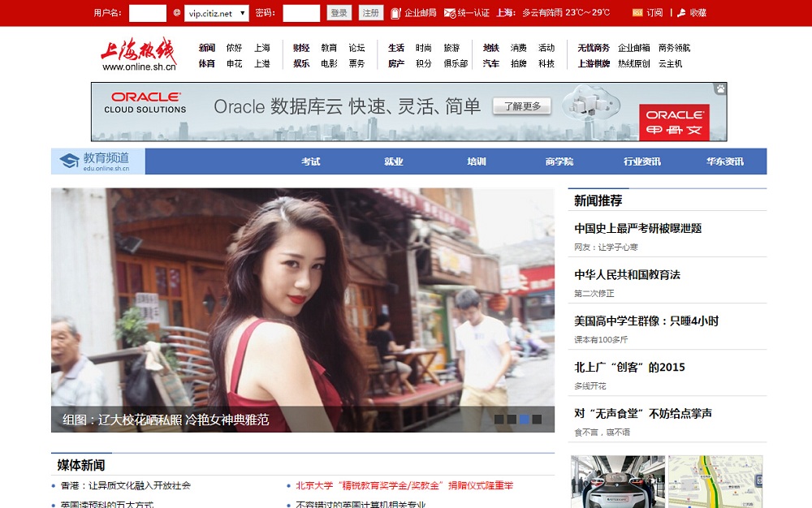The height and width of the screenshot is (508, 812).
Task: Click the main carousel photo
Action: click(x=302, y=310)
